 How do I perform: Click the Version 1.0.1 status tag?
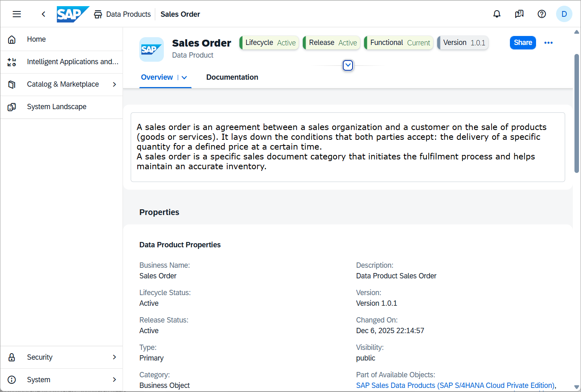[x=463, y=43]
